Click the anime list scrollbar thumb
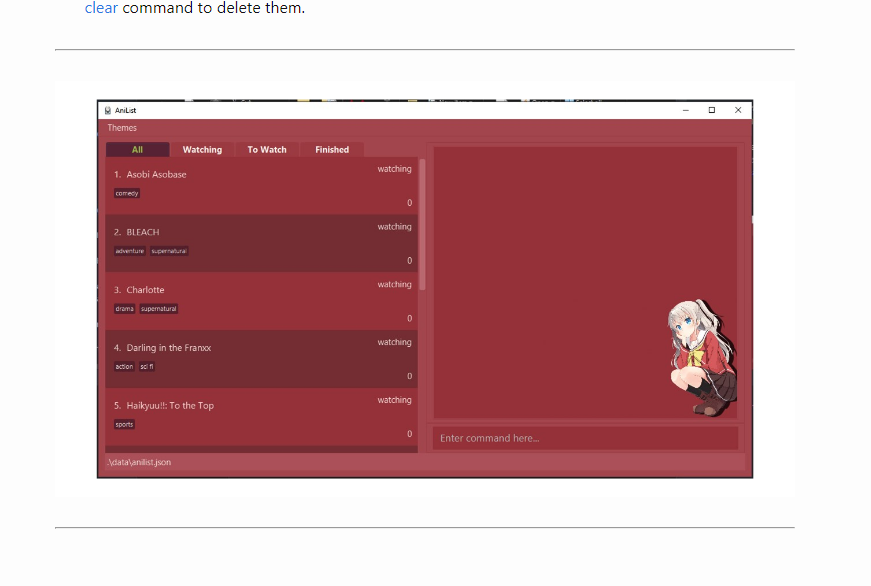This screenshot has width=871, height=586. click(422, 224)
